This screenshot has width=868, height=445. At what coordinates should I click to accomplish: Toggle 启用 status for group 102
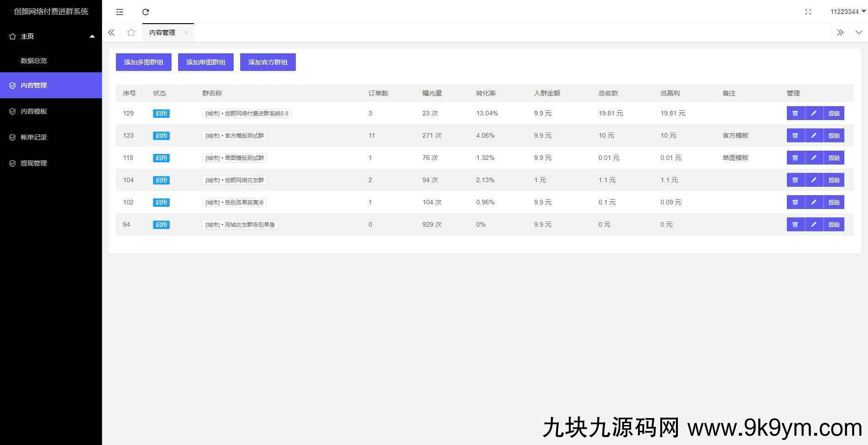[x=161, y=203]
